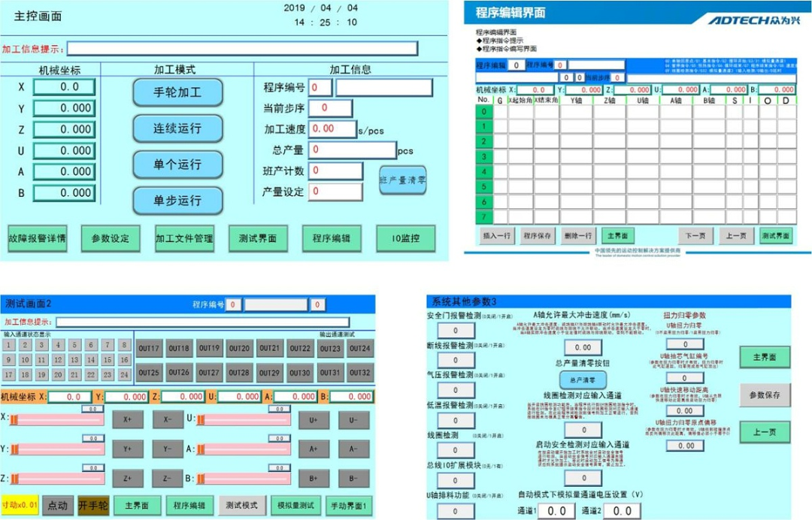Toggle output OUT17
This screenshot has height=520, width=812.
click(x=150, y=349)
